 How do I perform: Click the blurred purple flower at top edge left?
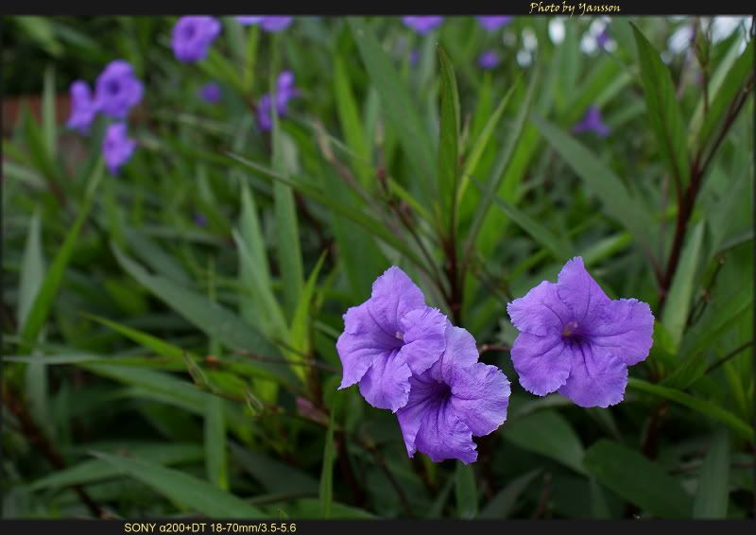195,38
